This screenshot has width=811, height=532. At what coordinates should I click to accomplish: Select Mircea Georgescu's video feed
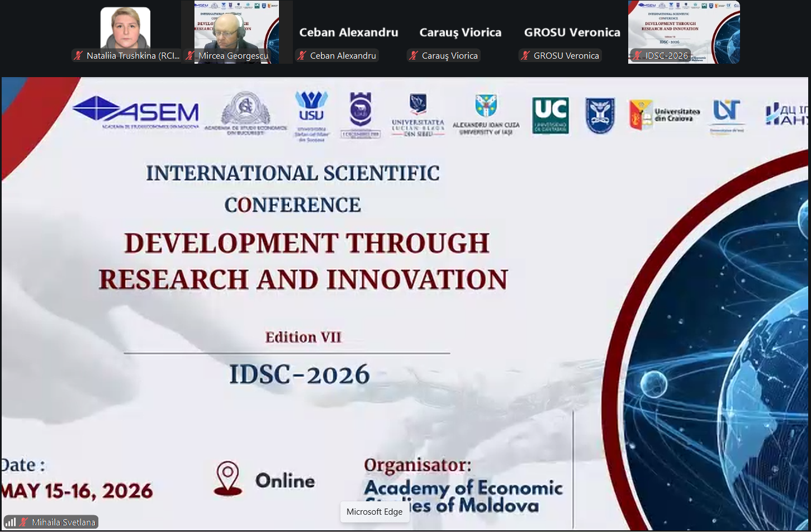(x=236, y=32)
